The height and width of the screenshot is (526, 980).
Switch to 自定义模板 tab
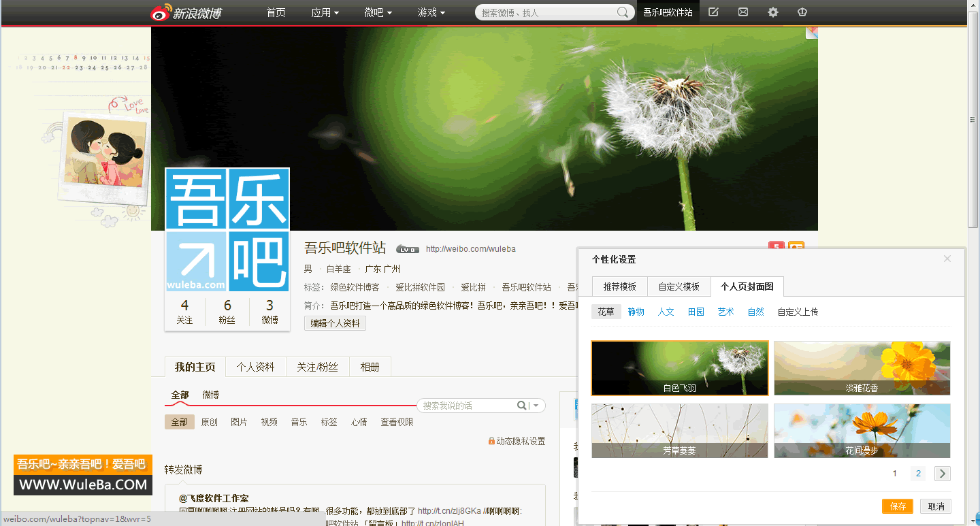(679, 286)
